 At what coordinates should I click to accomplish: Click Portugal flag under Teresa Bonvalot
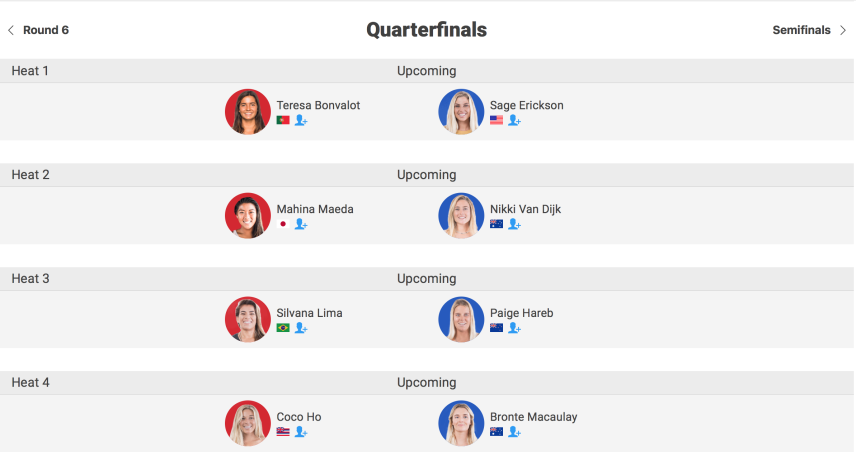283,120
